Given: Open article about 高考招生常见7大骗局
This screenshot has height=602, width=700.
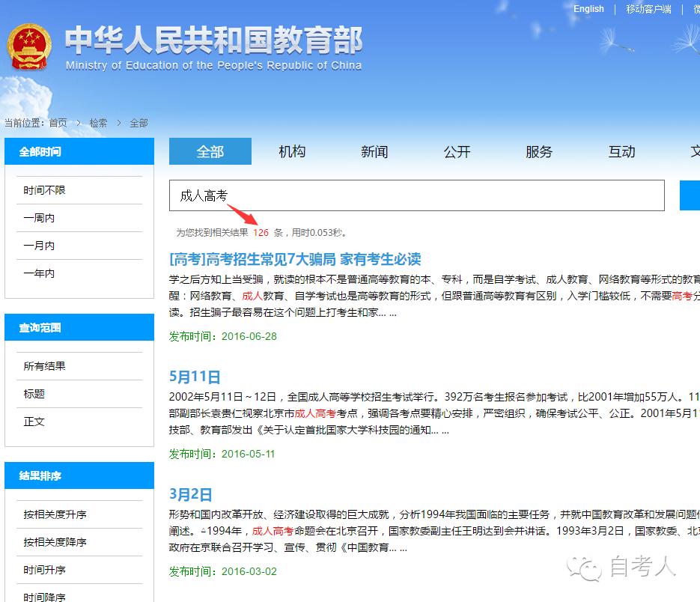Looking at the screenshot, I should pyautogui.click(x=296, y=258).
